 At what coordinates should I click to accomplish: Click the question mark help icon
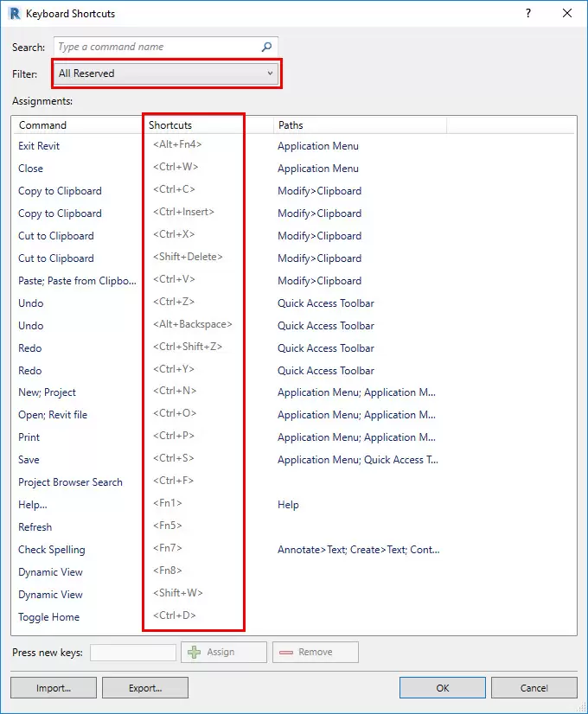point(528,13)
